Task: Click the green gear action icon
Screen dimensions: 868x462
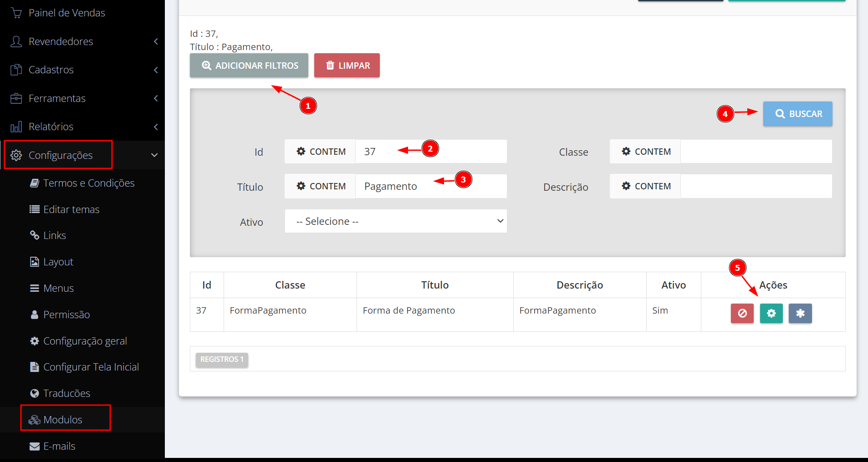Action: coord(771,314)
